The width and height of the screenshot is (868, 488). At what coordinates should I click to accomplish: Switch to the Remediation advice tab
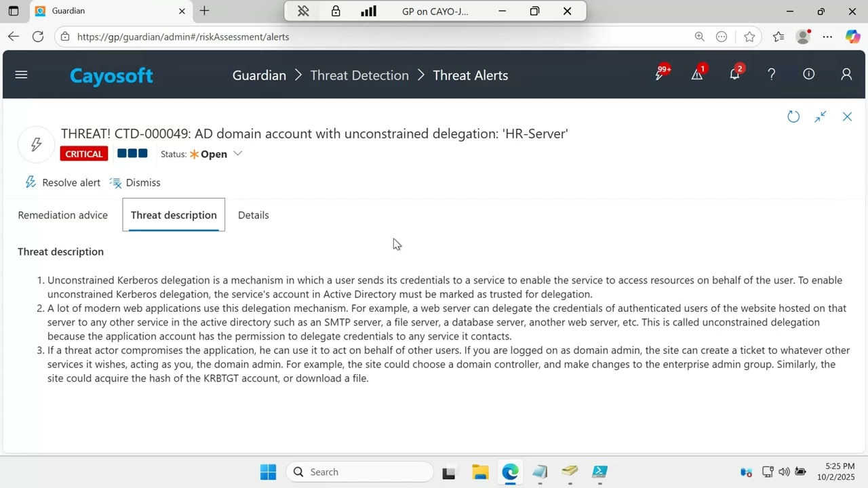(63, 215)
